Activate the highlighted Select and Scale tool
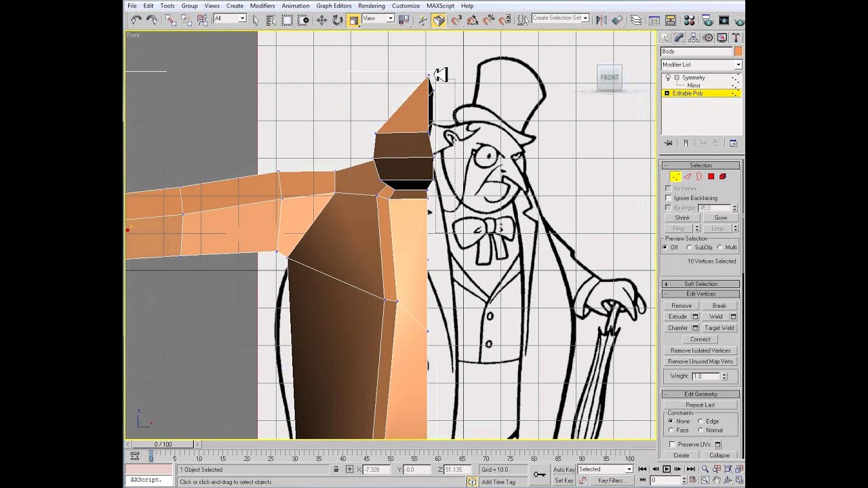This screenshot has height=488, width=868. [353, 20]
